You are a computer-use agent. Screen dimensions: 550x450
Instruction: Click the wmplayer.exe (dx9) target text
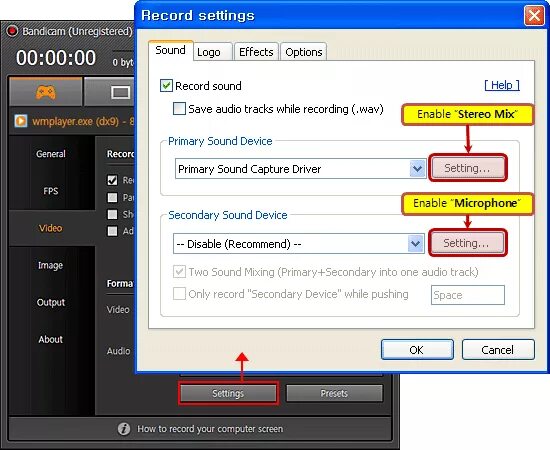click(83, 122)
